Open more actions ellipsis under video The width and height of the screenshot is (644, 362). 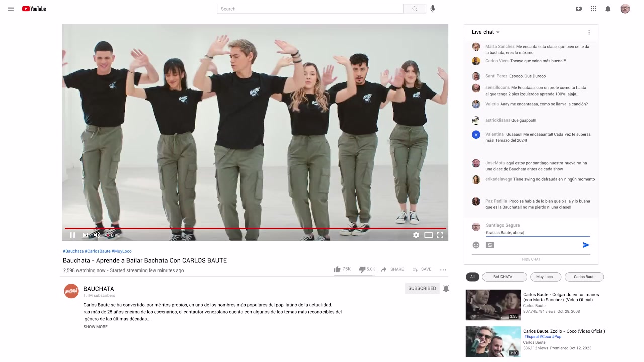pyautogui.click(x=443, y=270)
